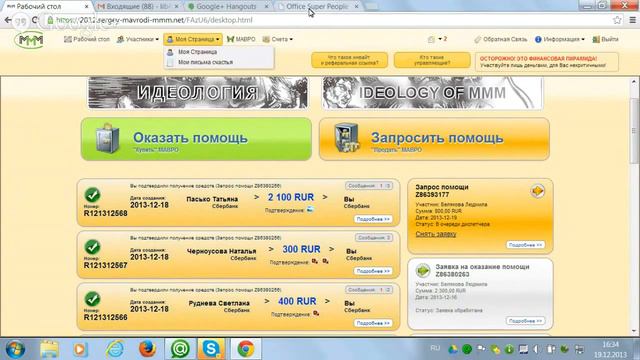
Task: Expand the Счета dropdown
Action: [278, 39]
